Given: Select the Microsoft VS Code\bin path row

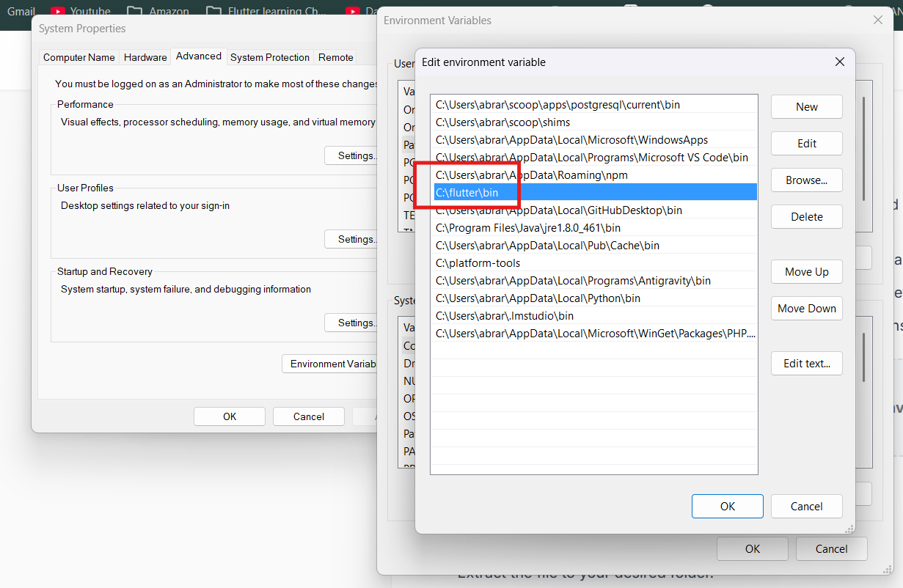Looking at the screenshot, I should pos(594,158).
